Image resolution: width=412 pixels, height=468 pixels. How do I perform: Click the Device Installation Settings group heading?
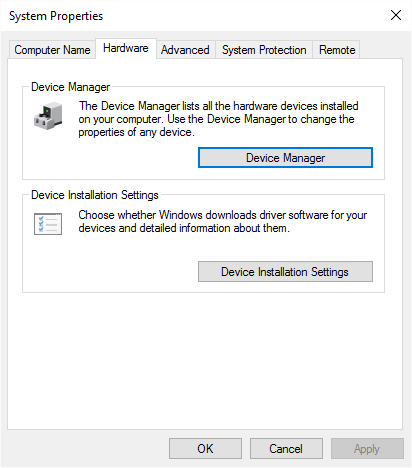[95, 195]
